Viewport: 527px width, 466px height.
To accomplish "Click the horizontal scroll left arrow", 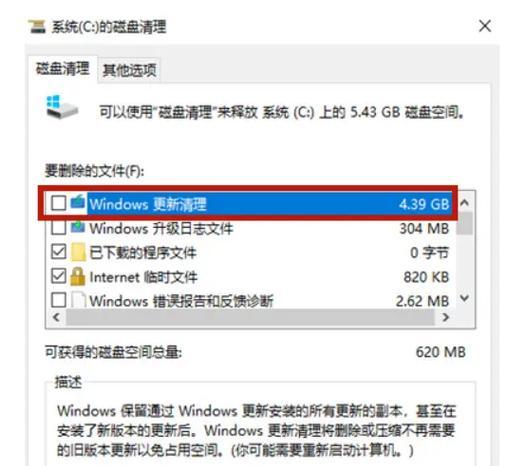I will (56, 317).
